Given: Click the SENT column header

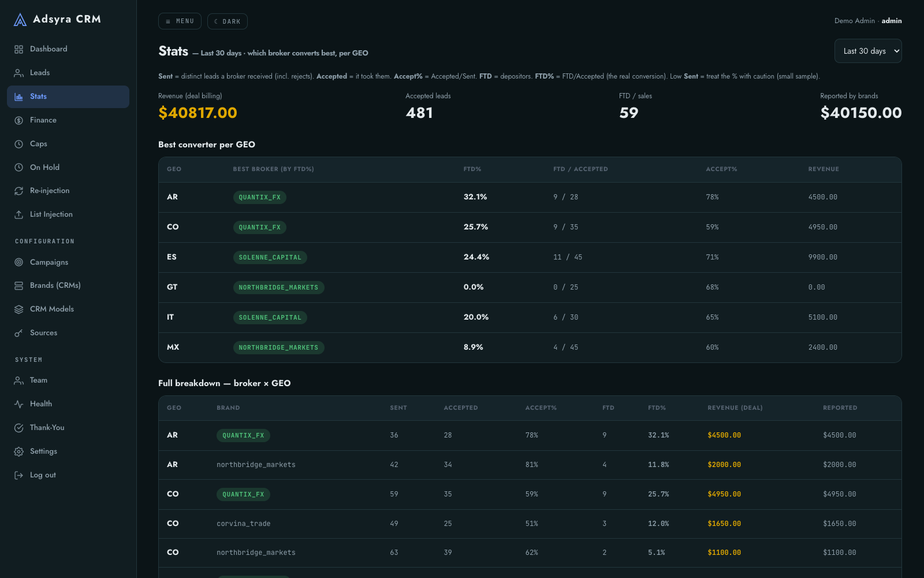Looking at the screenshot, I should tap(398, 408).
